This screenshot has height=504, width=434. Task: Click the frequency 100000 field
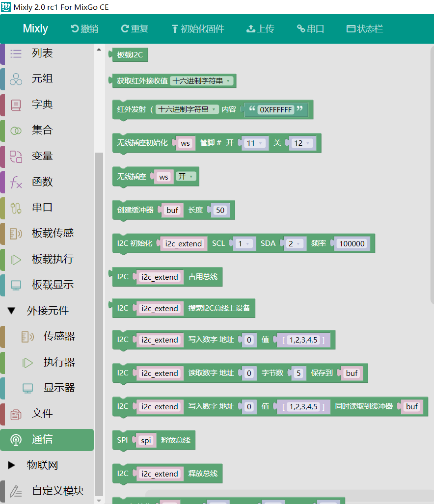pyautogui.click(x=352, y=243)
